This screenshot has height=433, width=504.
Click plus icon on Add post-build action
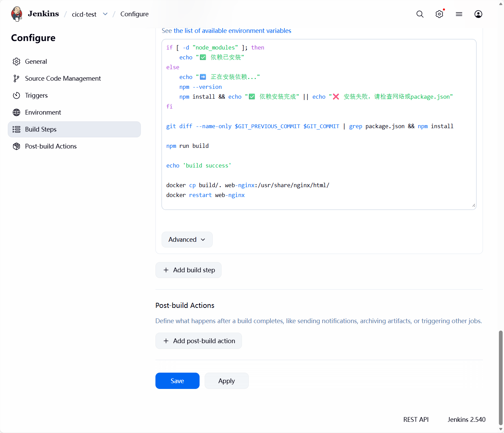click(x=166, y=341)
